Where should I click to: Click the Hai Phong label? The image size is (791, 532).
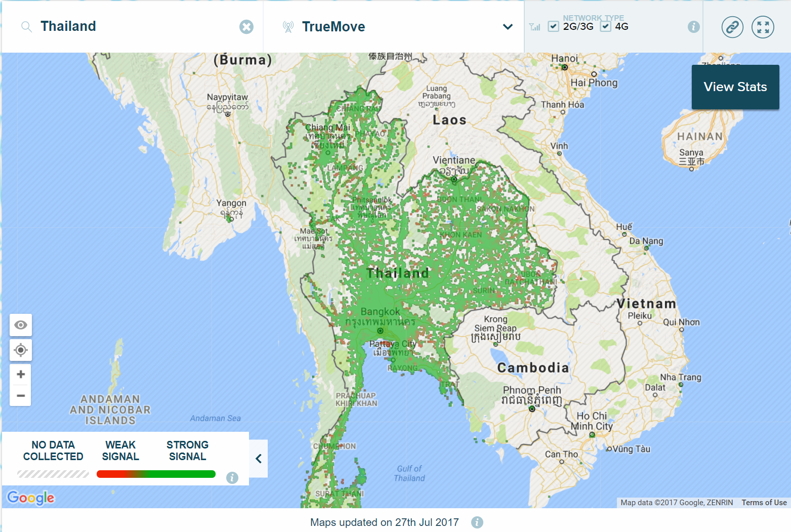click(594, 83)
